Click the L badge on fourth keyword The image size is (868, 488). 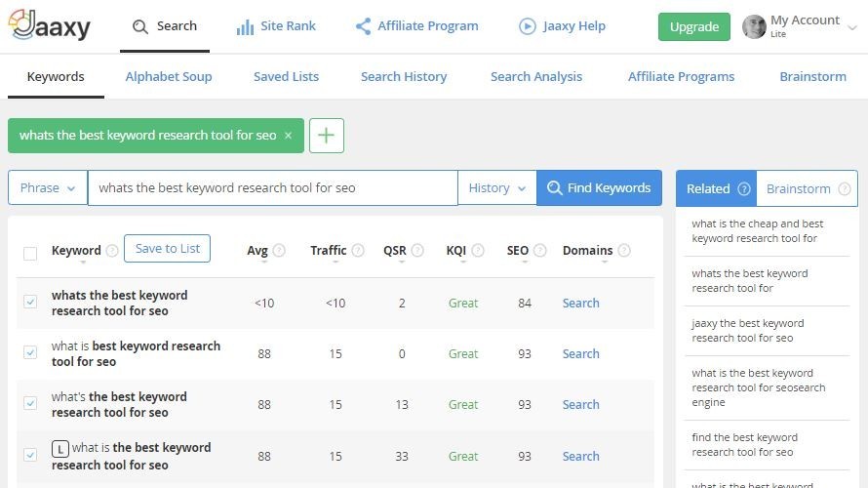(x=59, y=448)
